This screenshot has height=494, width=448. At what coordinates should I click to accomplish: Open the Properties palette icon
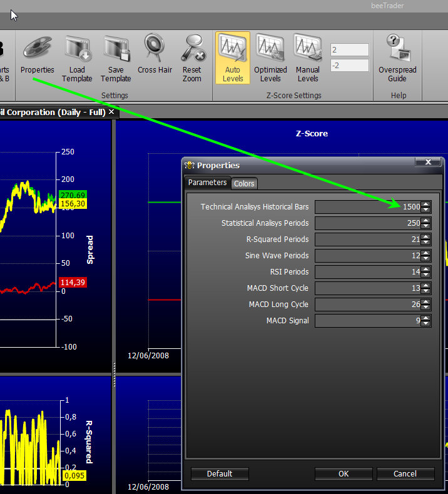coord(38,49)
